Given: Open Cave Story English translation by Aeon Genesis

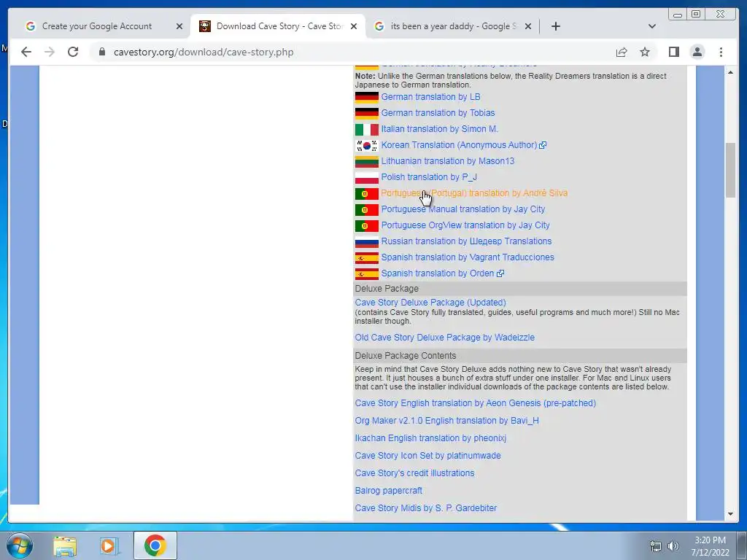Looking at the screenshot, I should 475,402.
